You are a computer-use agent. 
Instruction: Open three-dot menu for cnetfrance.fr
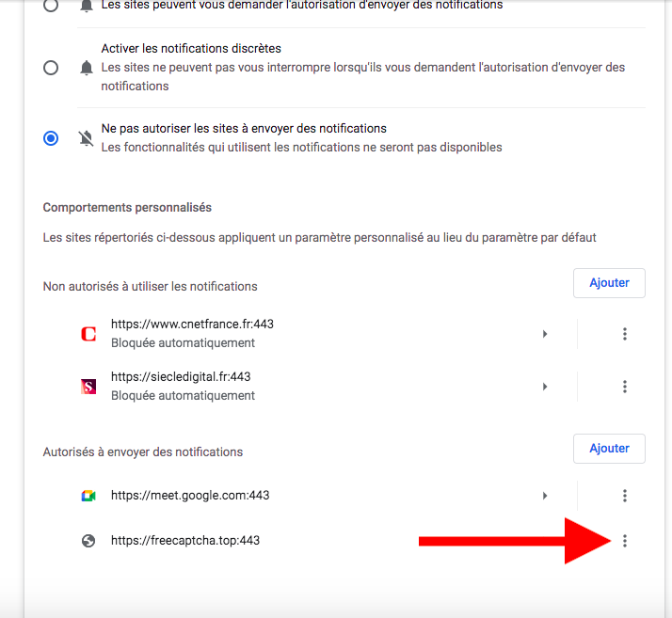point(624,334)
